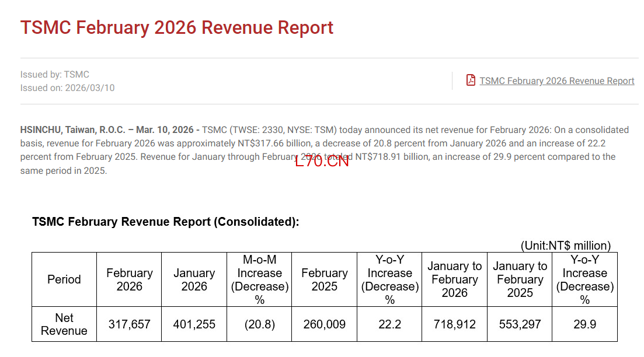Open TSMC February 2026 Revenue Report link
Screen dimensions: 644x357
pyautogui.click(x=556, y=81)
